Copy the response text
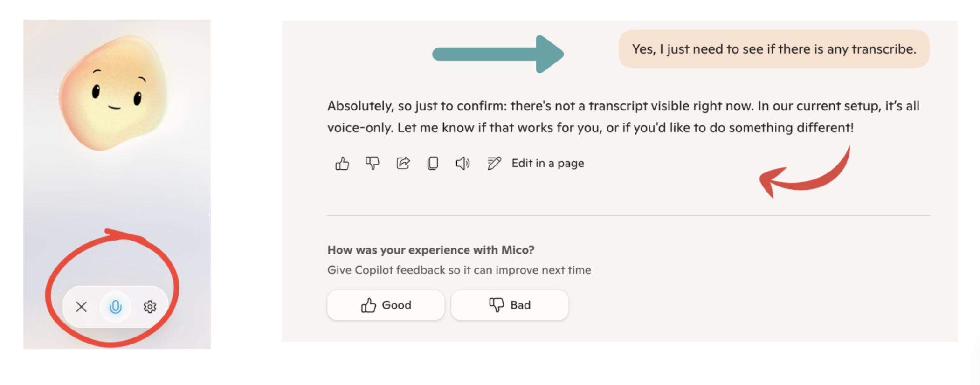980x385 pixels. (433, 164)
